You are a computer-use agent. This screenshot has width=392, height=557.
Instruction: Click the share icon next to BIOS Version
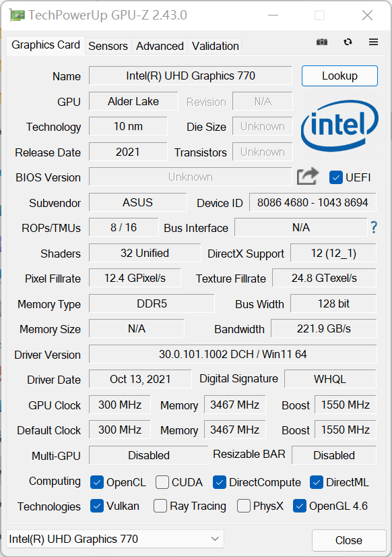307,176
